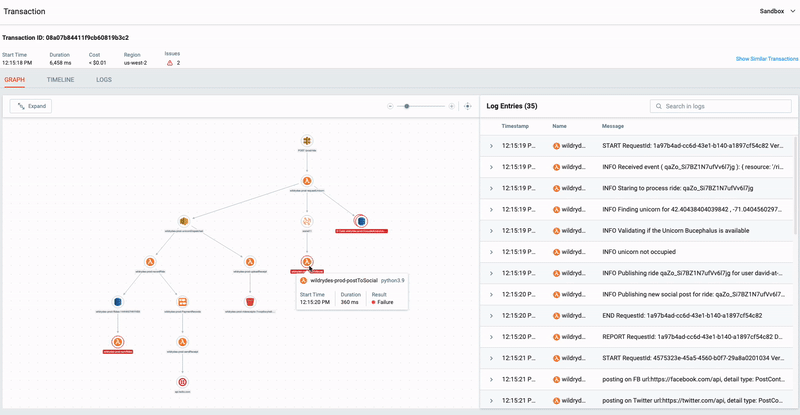800x415 pixels.
Task: Expand the REPORT RequestId log entry
Action: tap(491, 337)
